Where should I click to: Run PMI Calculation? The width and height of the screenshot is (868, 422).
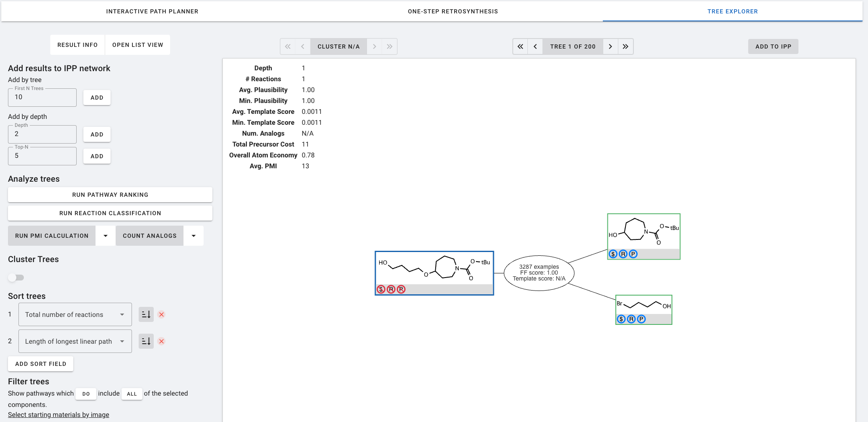coord(52,236)
